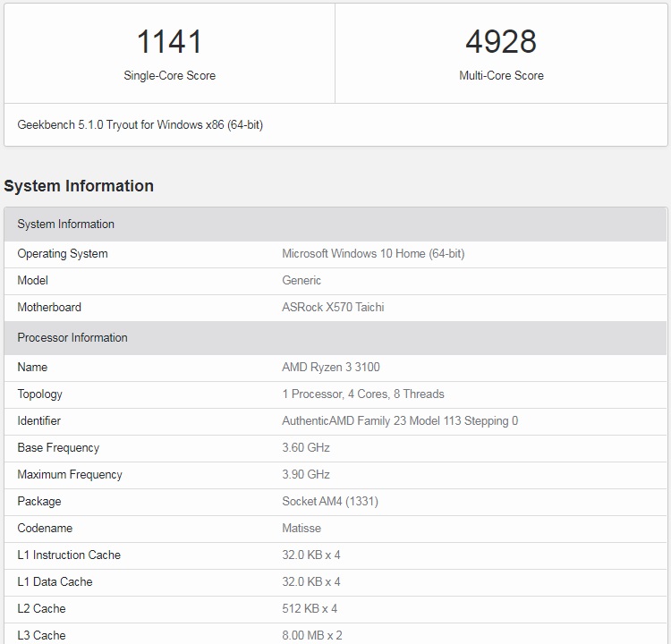Click the Package row label
671x644 pixels.
point(39,501)
